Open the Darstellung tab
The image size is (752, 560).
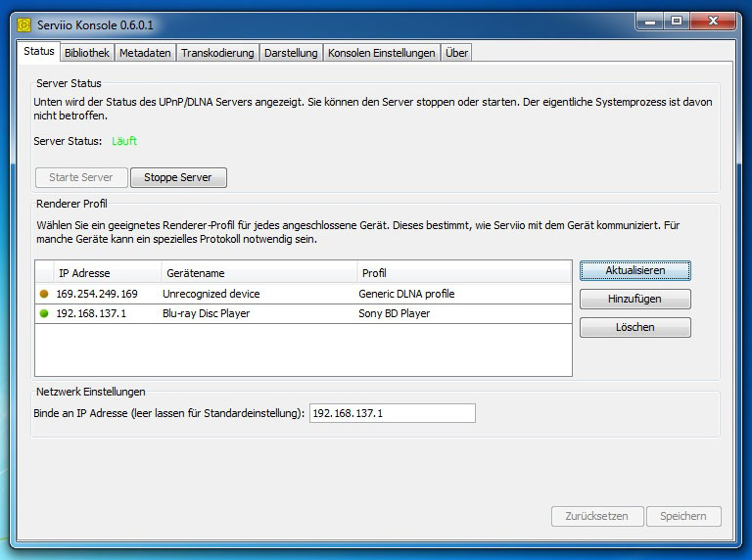pyautogui.click(x=291, y=53)
